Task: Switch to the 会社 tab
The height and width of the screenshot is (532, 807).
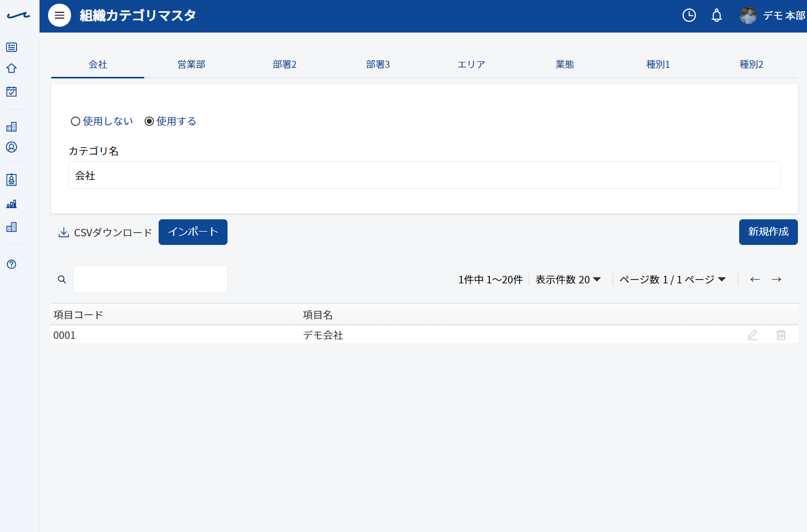Action: click(98, 64)
